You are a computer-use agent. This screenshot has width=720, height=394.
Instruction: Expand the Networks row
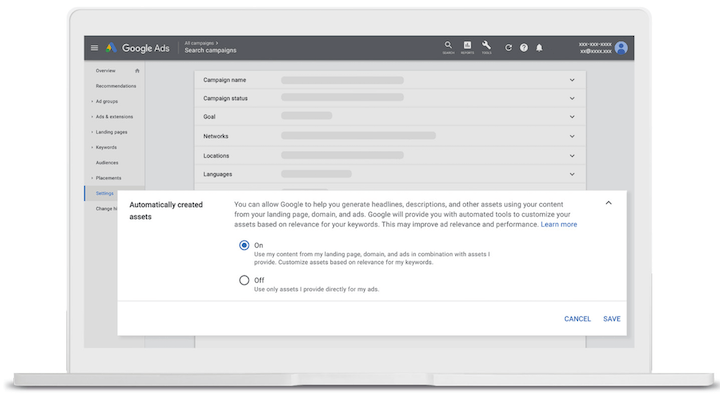point(572,136)
